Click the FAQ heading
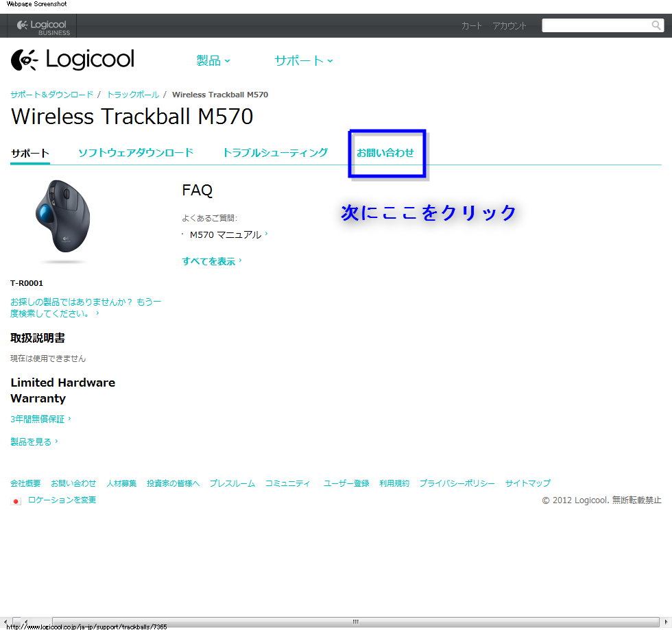672x630 pixels. [197, 191]
